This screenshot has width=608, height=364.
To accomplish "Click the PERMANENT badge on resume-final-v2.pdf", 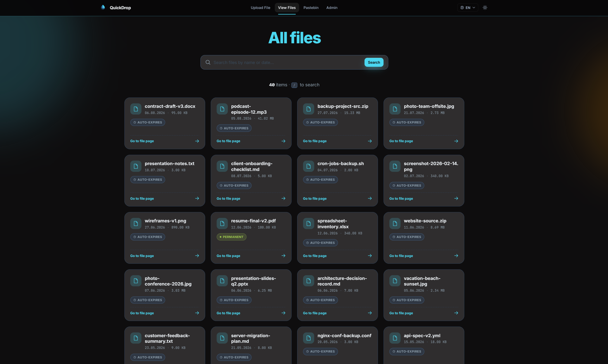I will click(x=231, y=237).
